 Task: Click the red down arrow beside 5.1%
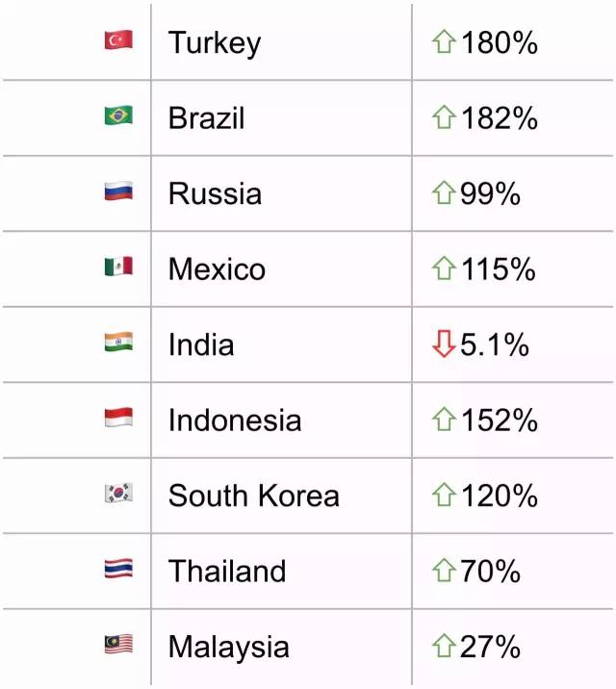[444, 344]
